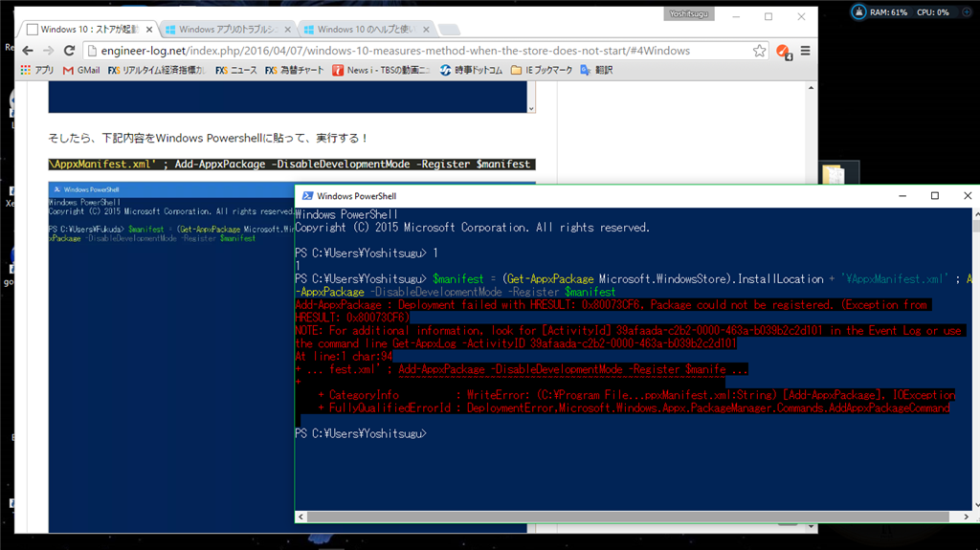Viewport: 980px width, 550px height.
Task: Switch to the Windows 10 のヘルプ tab
Action: [x=366, y=30]
